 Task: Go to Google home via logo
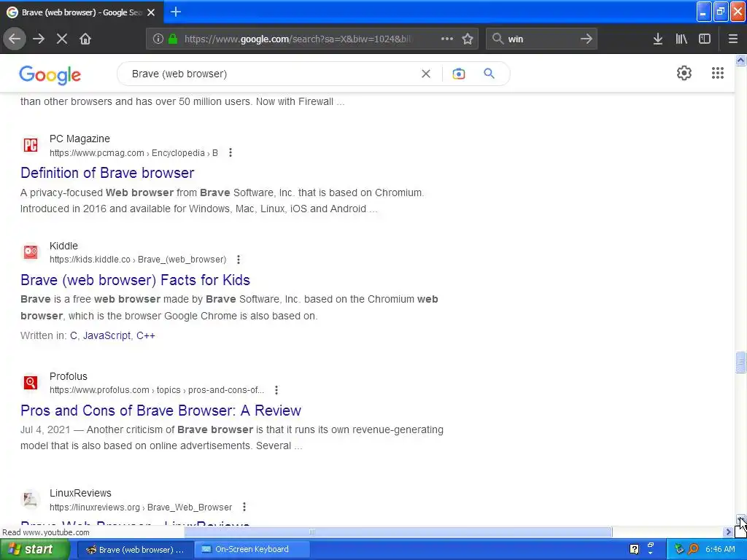[50, 75]
